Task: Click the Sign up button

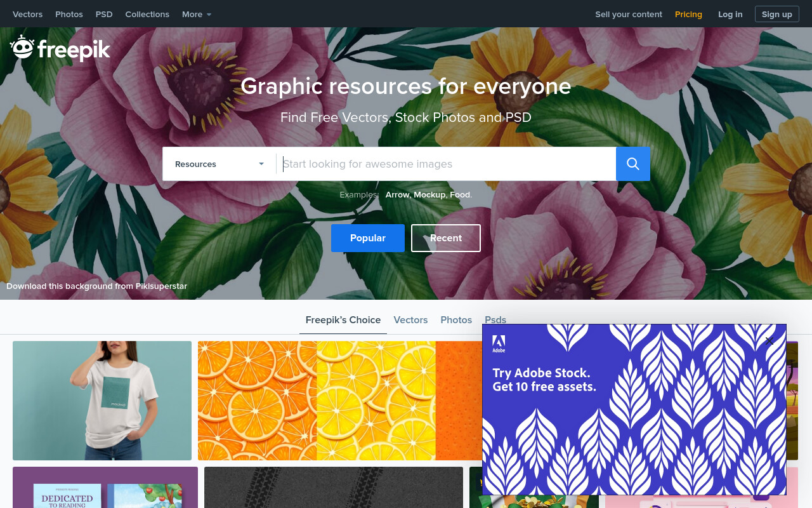Action: (x=777, y=14)
